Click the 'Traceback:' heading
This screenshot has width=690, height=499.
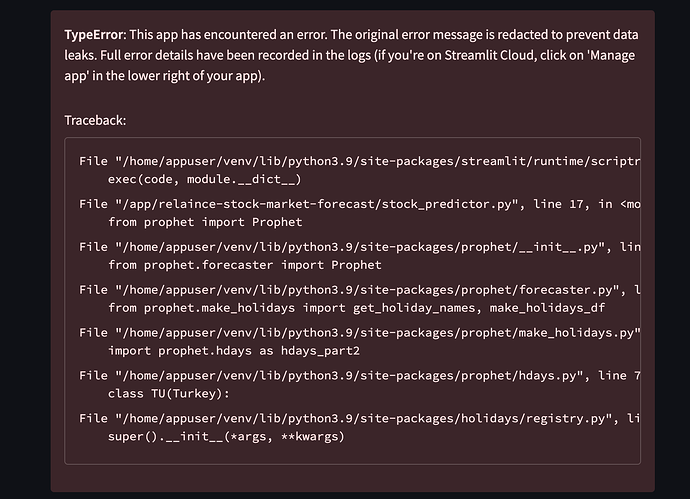point(95,120)
